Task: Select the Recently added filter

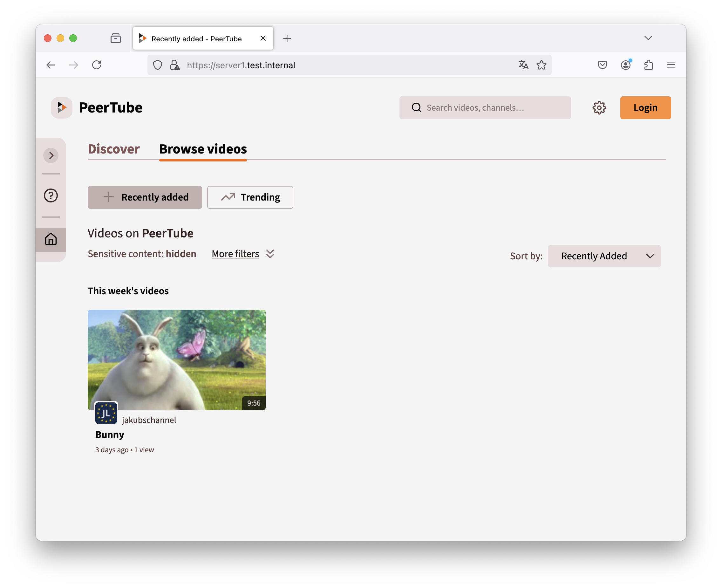Action: tap(145, 197)
